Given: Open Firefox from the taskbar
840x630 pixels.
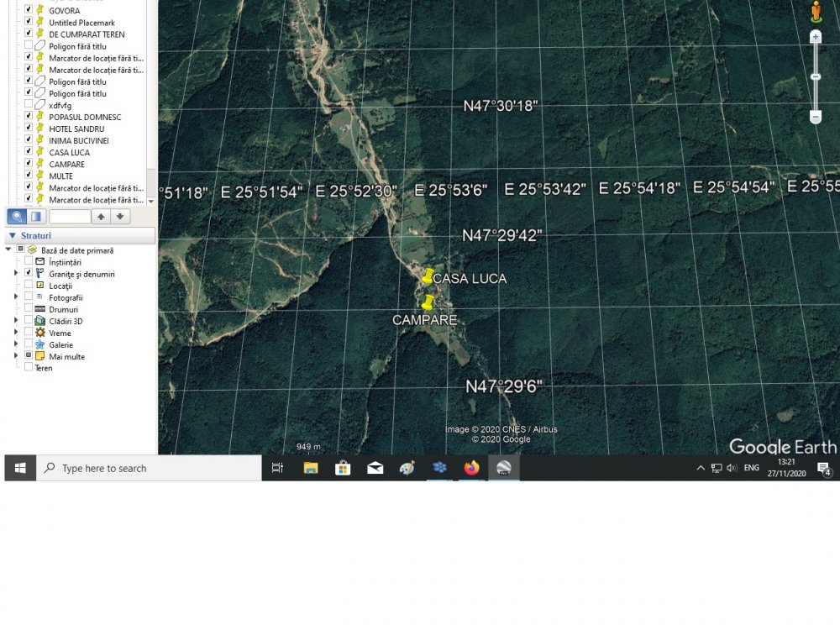Looking at the screenshot, I should coord(471,468).
